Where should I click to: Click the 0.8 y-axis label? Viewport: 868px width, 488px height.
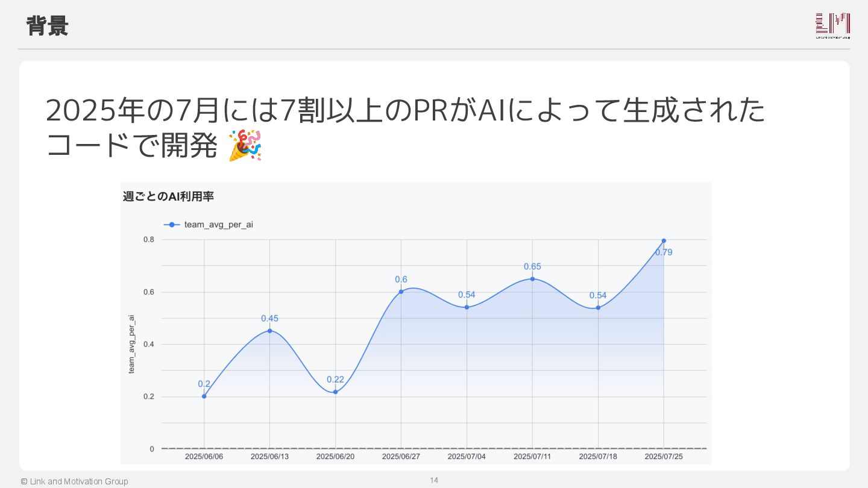[x=148, y=239]
